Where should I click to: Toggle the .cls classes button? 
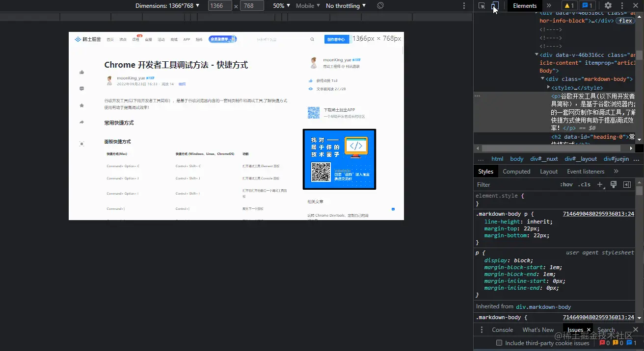(x=584, y=185)
